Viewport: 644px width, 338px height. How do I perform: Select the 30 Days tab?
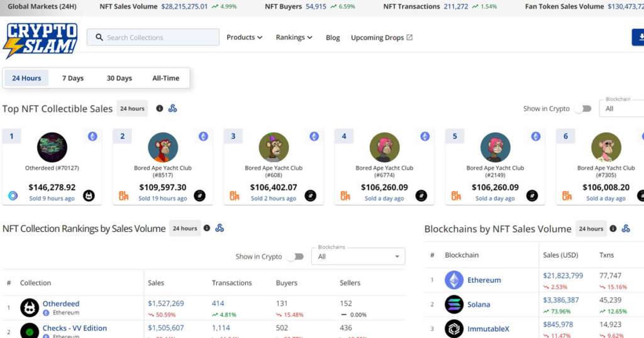[119, 78]
